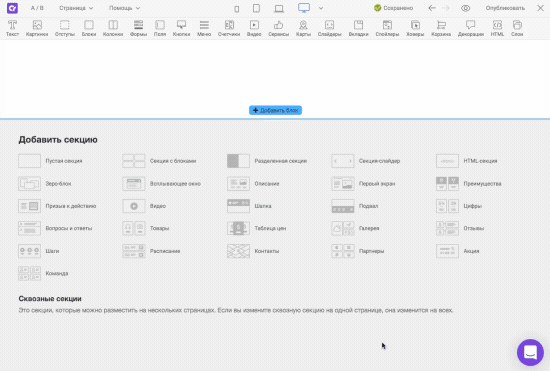550x371 pixels.
Task: Add the Подвал footer section
Action: [355, 206]
